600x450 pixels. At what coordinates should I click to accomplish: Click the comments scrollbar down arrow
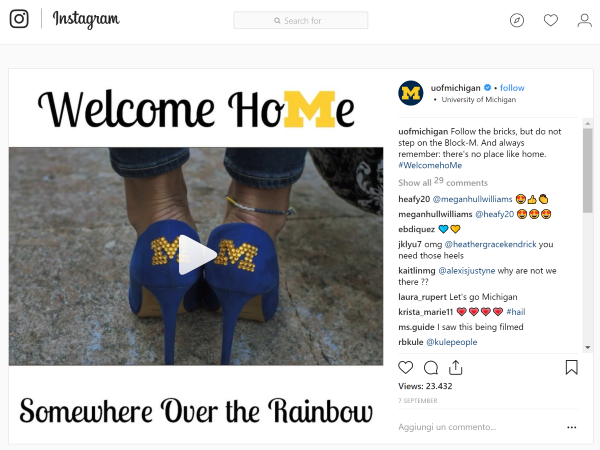click(x=587, y=347)
